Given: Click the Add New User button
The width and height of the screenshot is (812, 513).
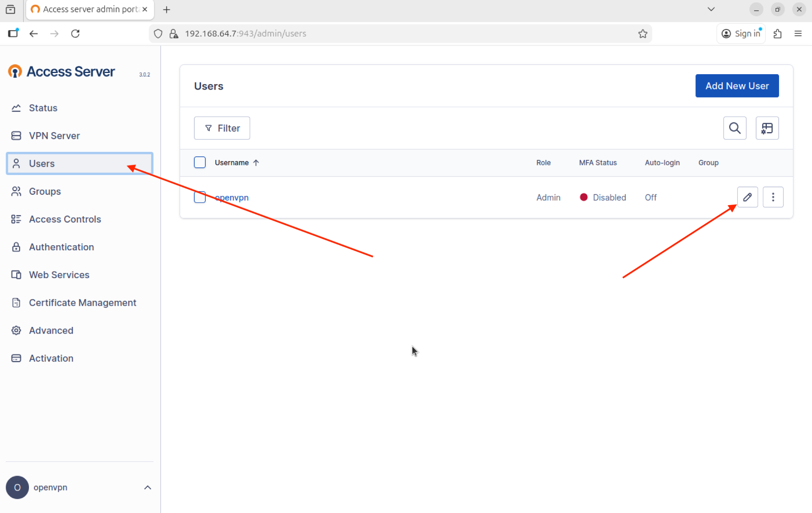Looking at the screenshot, I should pos(737,86).
